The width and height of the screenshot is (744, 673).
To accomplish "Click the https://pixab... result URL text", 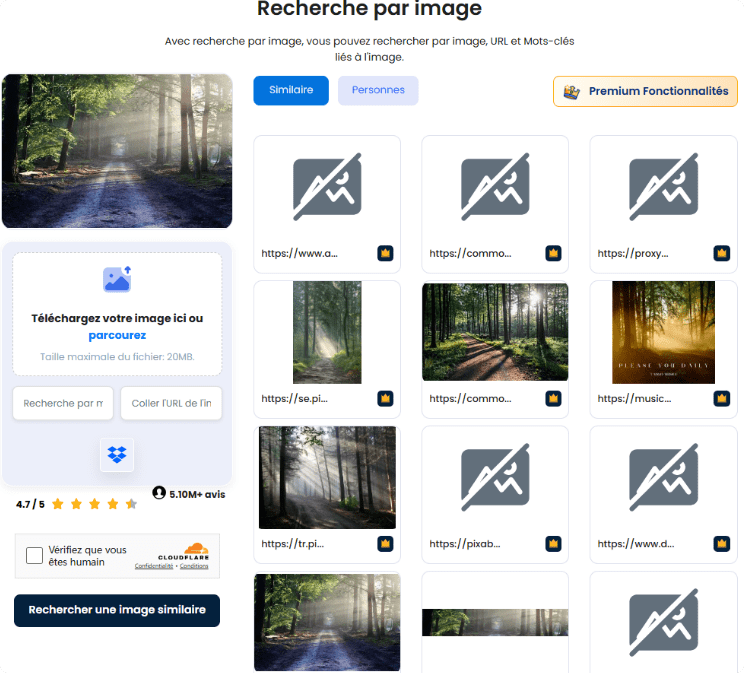I will (x=465, y=544).
